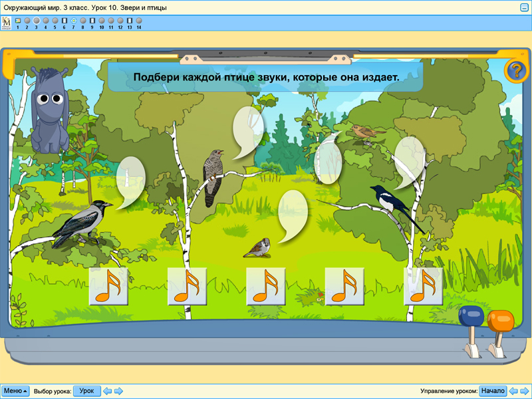Click the Начало button
The height and width of the screenshot is (399, 532).
tap(493, 391)
